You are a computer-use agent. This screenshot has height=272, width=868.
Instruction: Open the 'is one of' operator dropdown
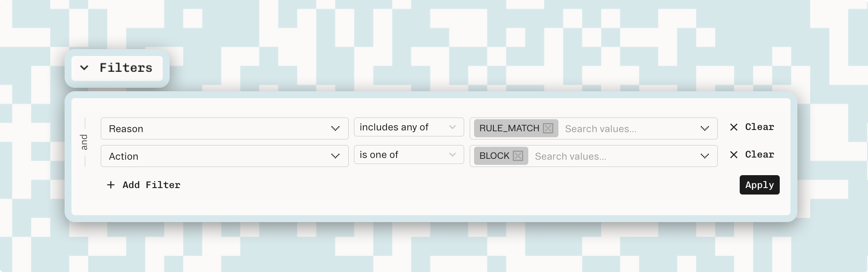[x=409, y=155]
